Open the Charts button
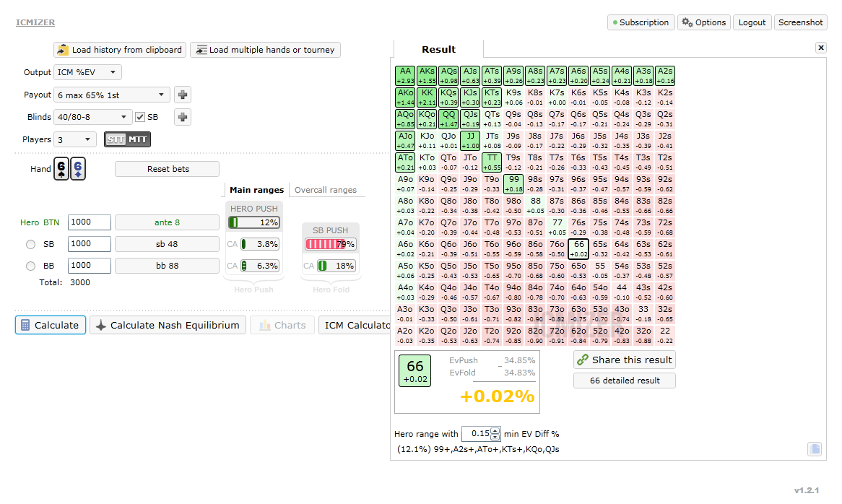Image resolution: width=842 pixels, height=504 pixels. pyautogui.click(x=282, y=325)
